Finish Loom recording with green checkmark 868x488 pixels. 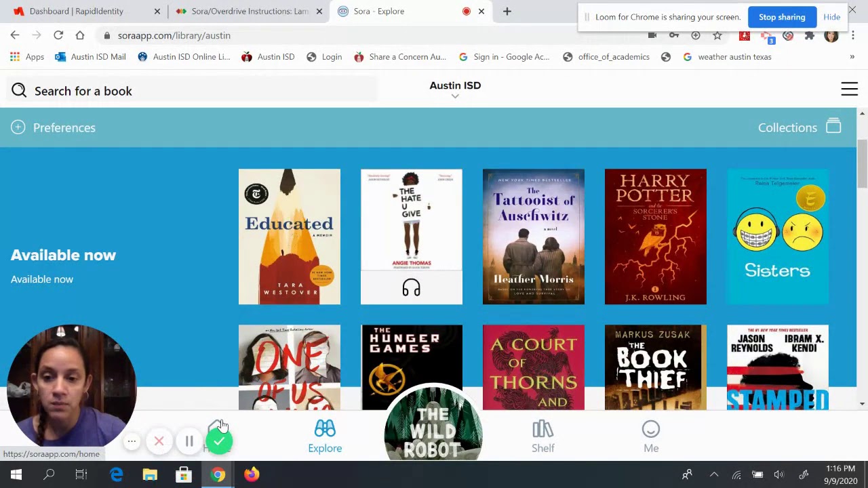tap(219, 442)
